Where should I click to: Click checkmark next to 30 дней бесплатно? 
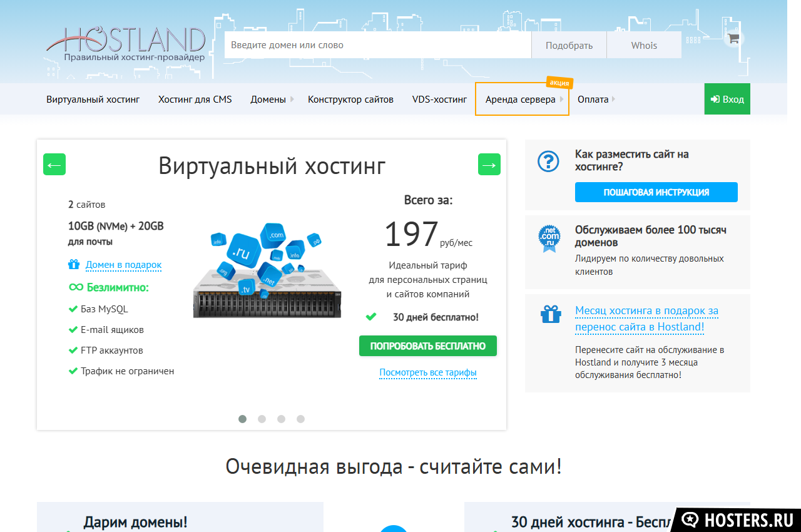tap(371, 317)
